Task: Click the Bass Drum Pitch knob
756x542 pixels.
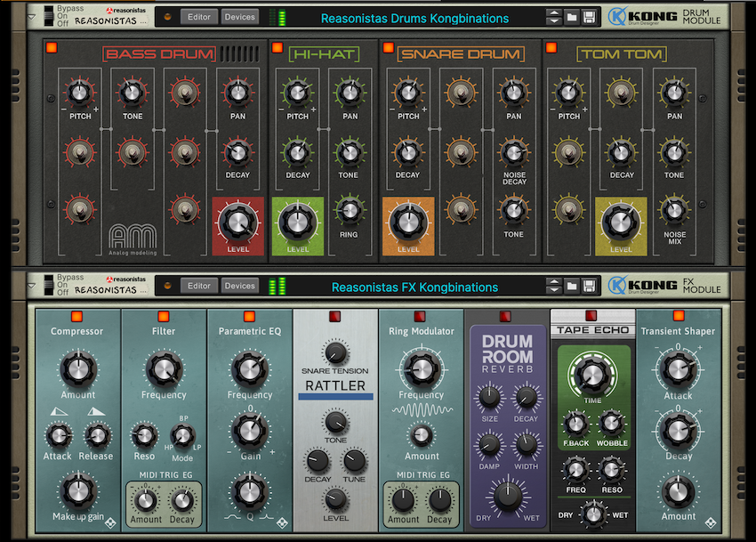Action: 79,93
